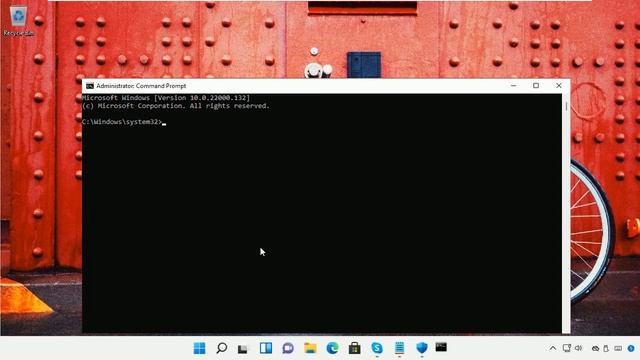The height and width of the screenshot is (360, 640).
Task: Click the Microsoft Windows version text line
Action: tap(166, 98)
